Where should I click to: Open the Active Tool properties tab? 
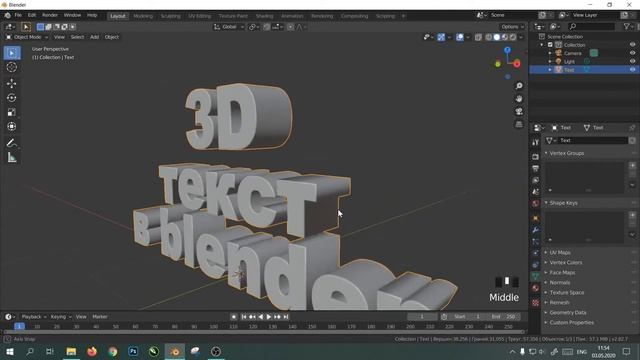tap(536, 142)
